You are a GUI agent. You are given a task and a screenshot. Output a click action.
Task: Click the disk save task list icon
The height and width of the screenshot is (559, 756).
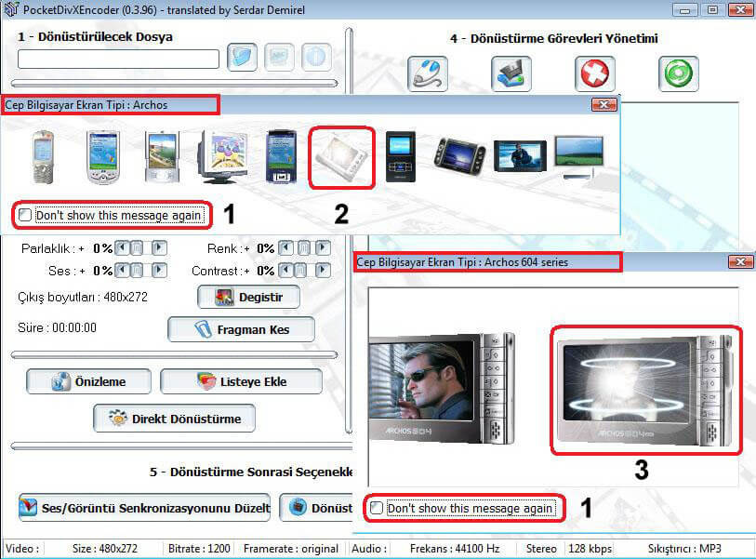(511, 73)
